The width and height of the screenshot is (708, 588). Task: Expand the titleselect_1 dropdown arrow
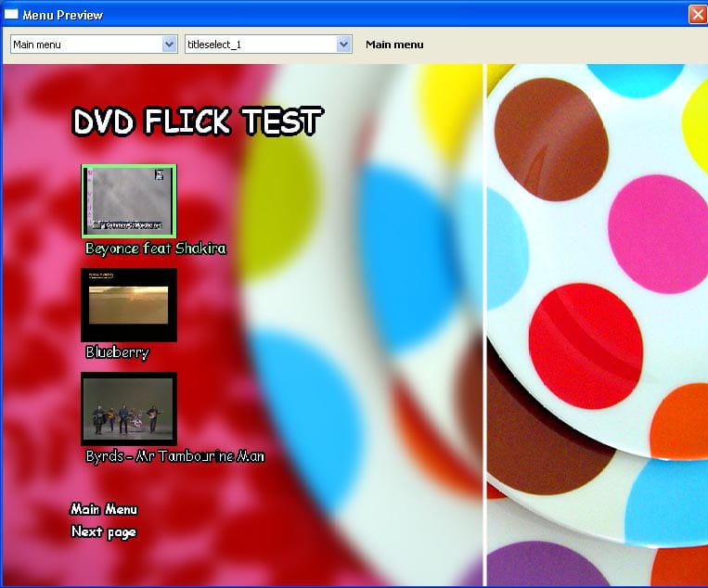[x=343, y=45]
